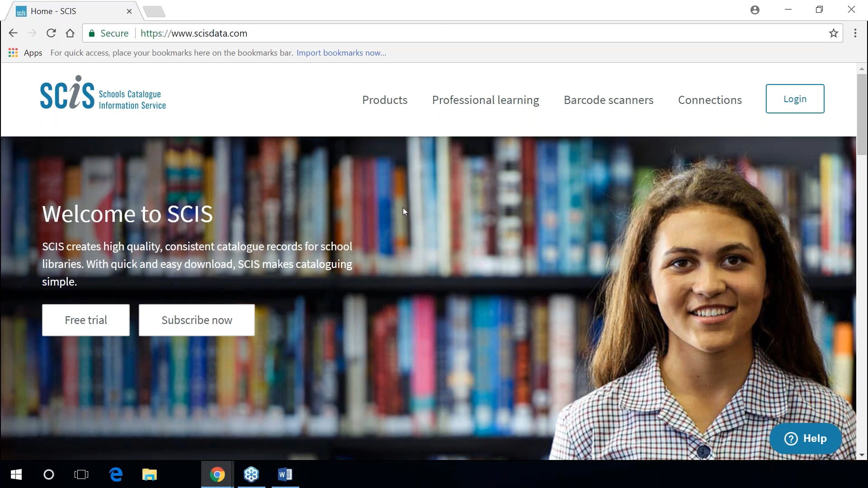
Task: Open the Chrome three-dot menu
Action: pos(855,33)
